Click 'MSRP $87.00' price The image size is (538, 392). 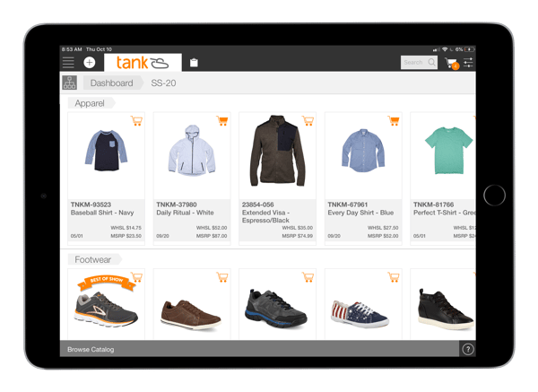[212, 236]
